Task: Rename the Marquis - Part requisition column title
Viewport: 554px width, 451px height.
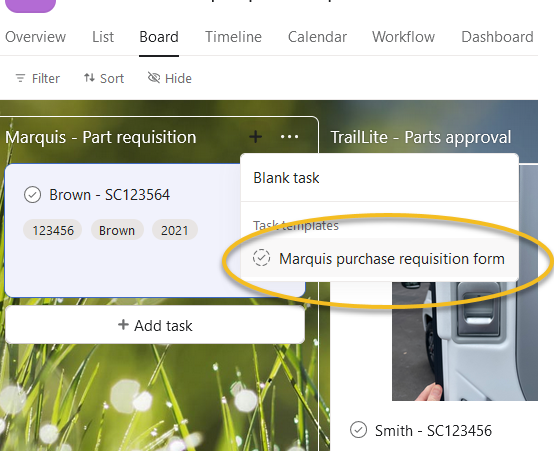Action: click(x=101, y=137)
